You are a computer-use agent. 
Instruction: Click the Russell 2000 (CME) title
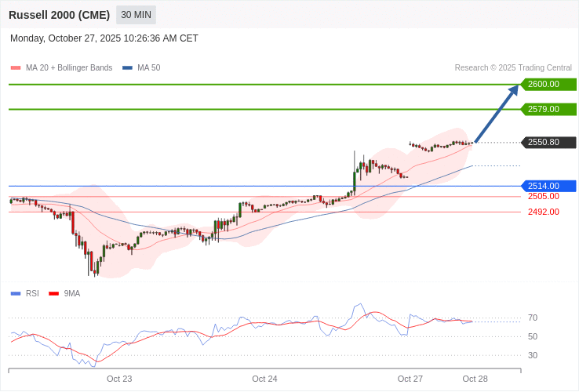[x=59, y=15]
